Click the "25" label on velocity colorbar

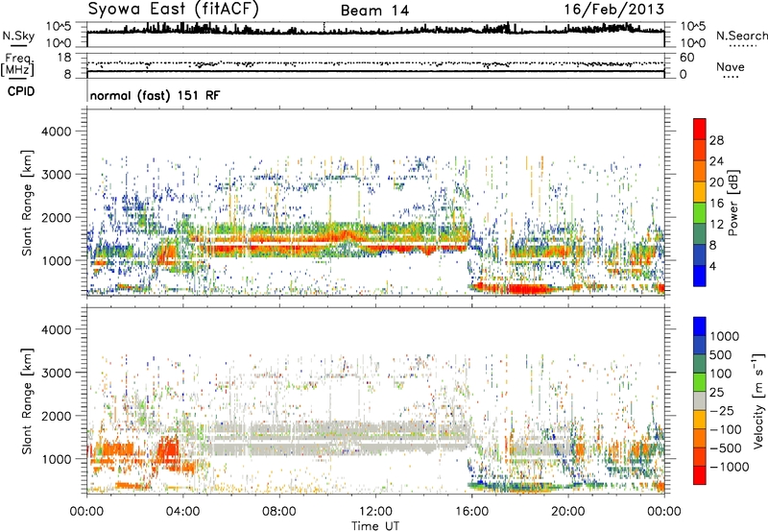[x=716, y=393]
